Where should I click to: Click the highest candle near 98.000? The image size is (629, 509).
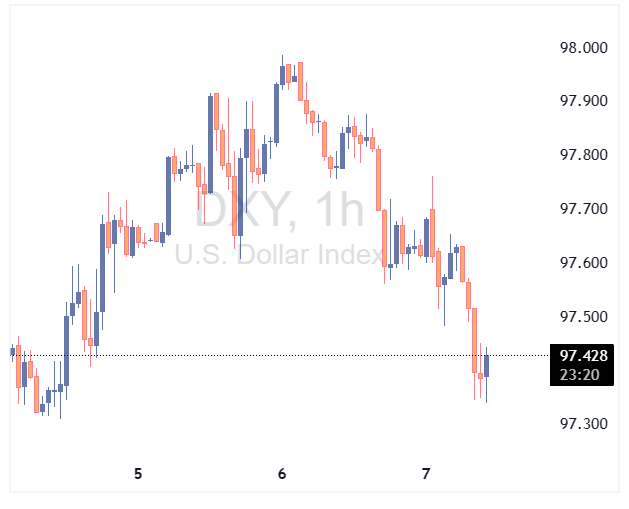point(283,74)
